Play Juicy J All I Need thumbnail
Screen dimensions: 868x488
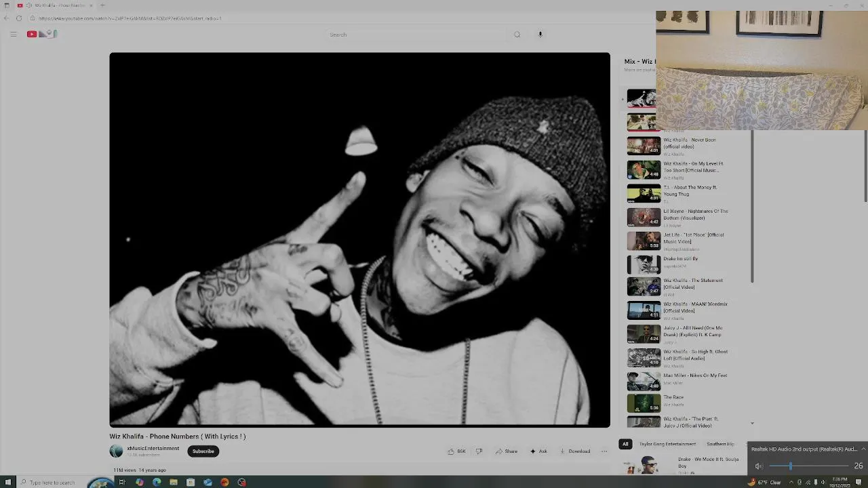[x=644, y=333]
